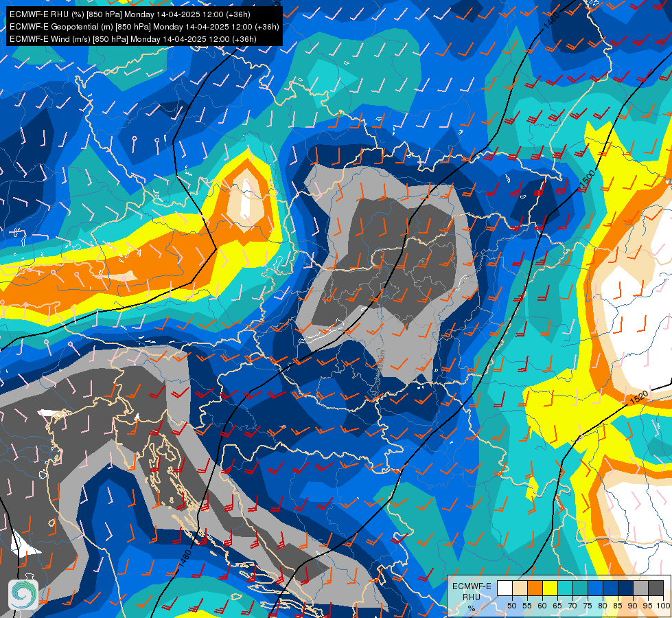Select the yellow 60–65 legend swatch

551,588
